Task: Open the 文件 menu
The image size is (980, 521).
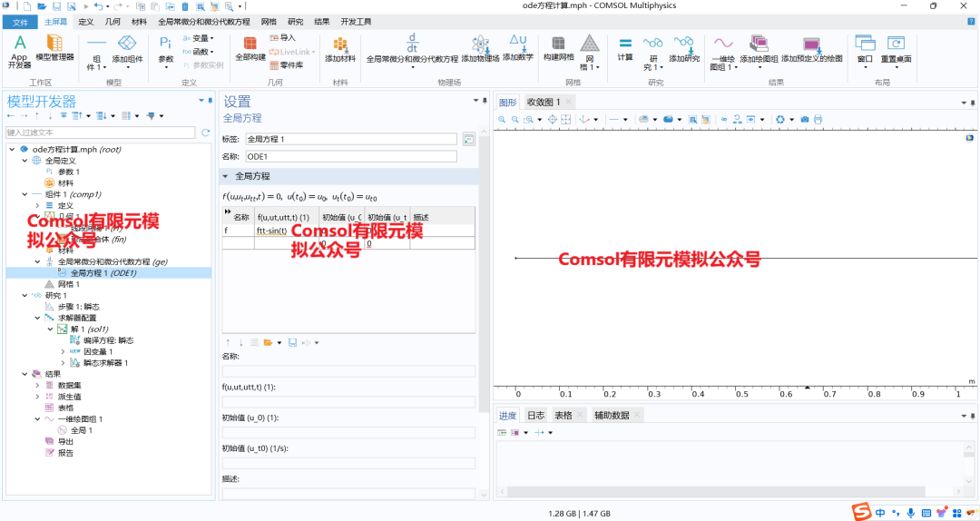Action: (x=20, y=23)
